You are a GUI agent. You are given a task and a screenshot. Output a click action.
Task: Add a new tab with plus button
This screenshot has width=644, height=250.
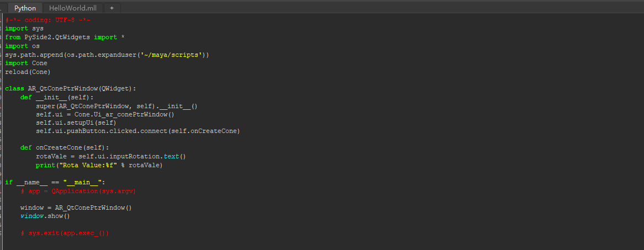point(112,8)
